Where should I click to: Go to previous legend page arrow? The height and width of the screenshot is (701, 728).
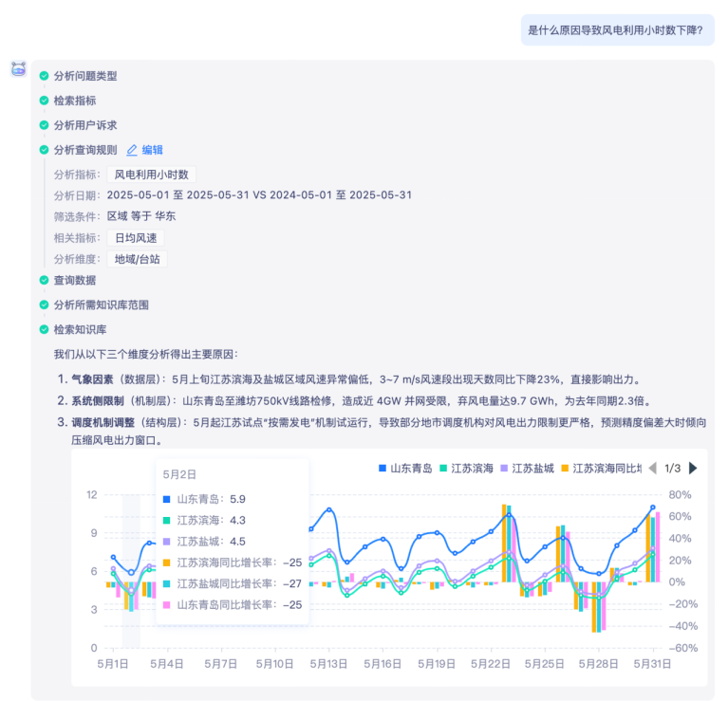coord(652,468)
